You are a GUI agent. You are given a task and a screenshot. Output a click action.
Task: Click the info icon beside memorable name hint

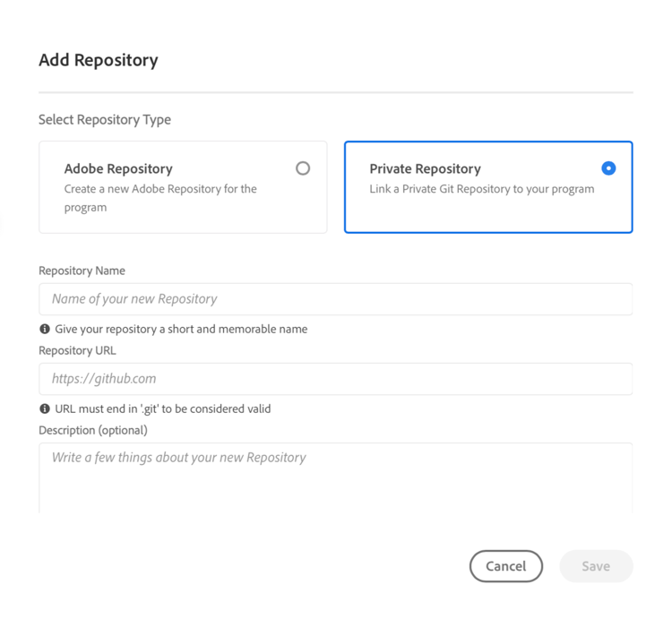[45, 329]
